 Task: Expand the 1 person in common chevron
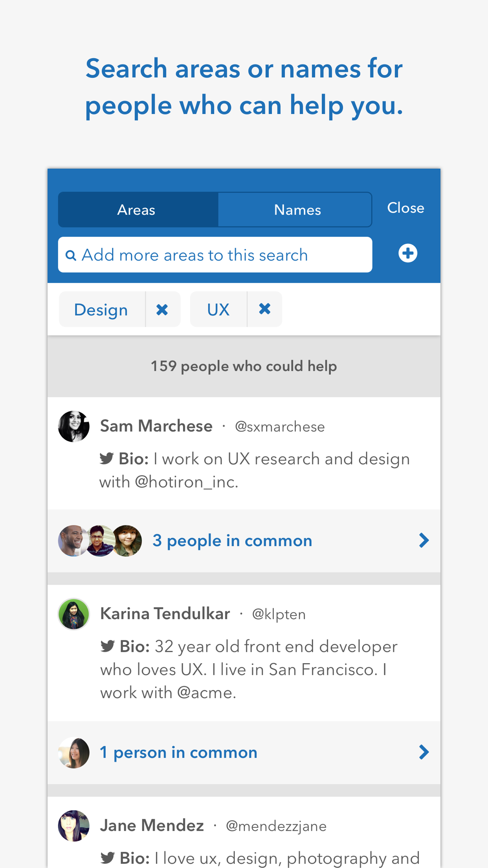click(424, 752)
